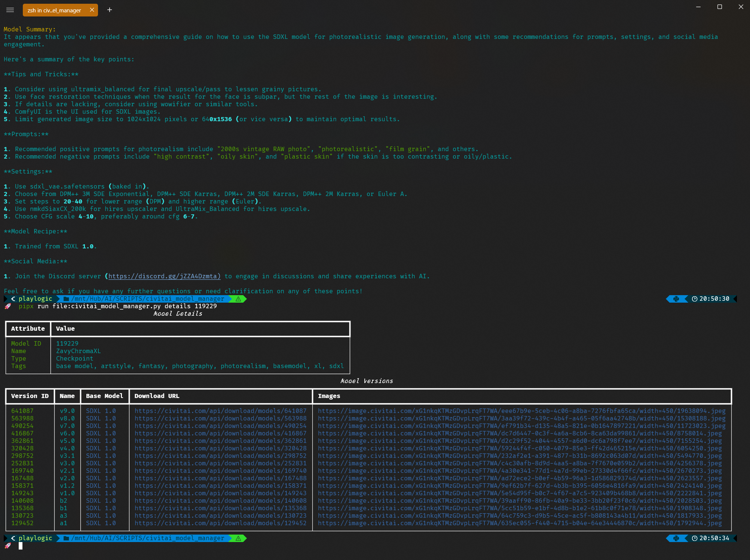The width and height of the screenshot is (750, 560).
Task: Open the v9.0 preview image URL
Action: [521, 411]
